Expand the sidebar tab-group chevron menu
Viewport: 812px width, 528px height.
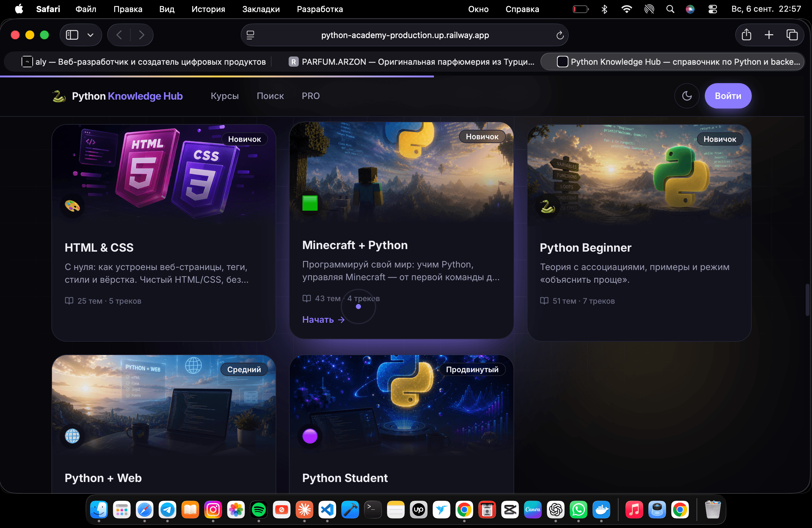[x=90, y=35]
